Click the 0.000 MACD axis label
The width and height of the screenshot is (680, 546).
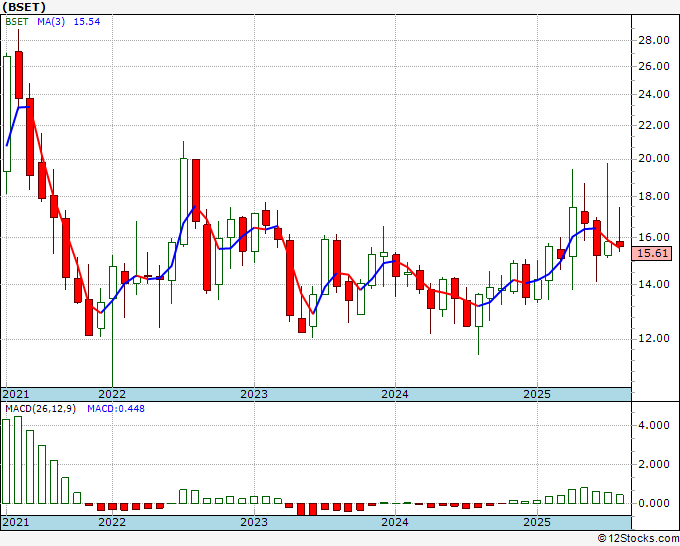coord(654,503)
